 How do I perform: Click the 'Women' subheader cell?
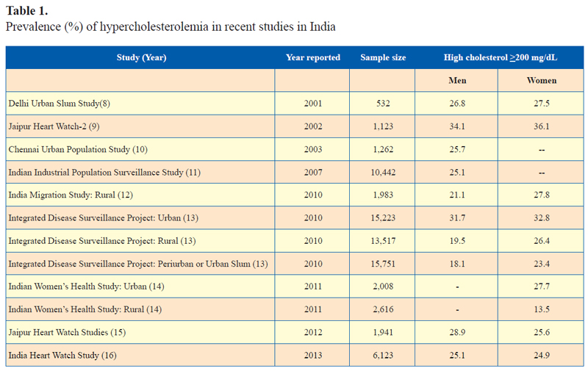coord(542,80)
